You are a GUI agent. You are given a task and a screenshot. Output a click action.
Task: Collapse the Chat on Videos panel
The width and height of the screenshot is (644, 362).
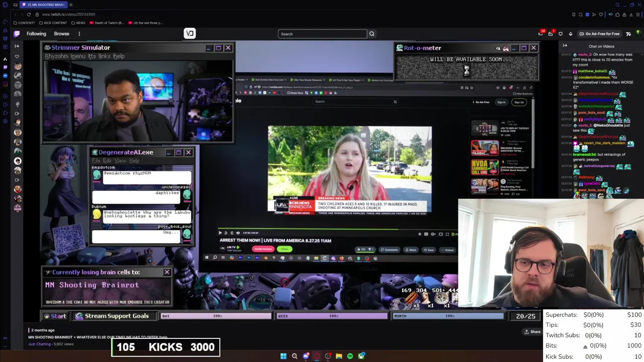[565, 46]
